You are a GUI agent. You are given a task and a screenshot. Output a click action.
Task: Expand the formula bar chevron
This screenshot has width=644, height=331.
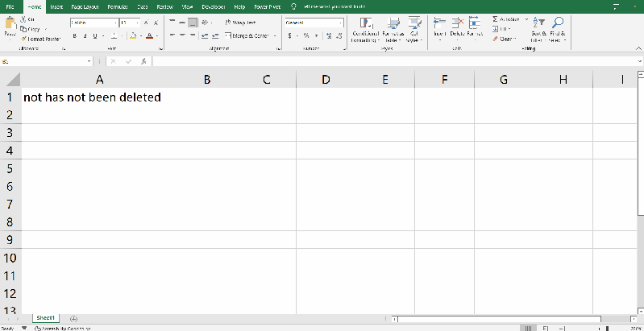640,61
